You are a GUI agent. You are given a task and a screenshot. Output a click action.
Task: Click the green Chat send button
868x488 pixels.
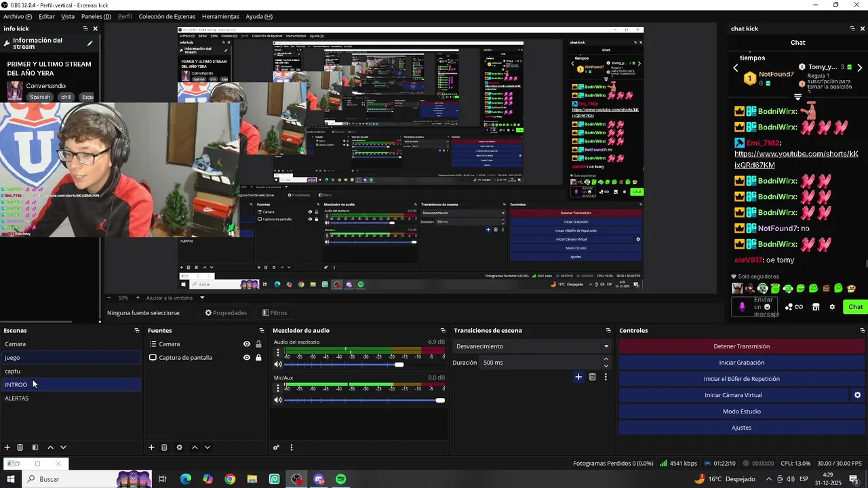pos(855,307)
